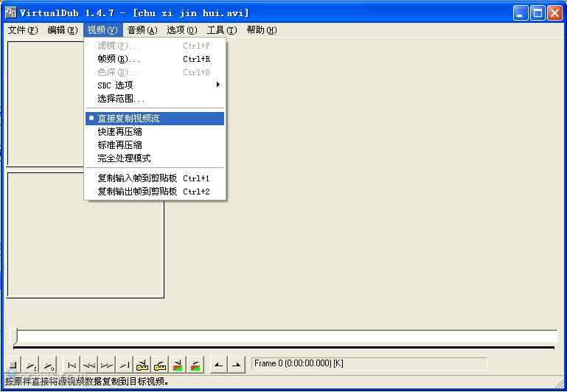Jump to the end of the video
The width and height of the screenshot is (567, 392).
pyautogui.click(x=125, y=365)
